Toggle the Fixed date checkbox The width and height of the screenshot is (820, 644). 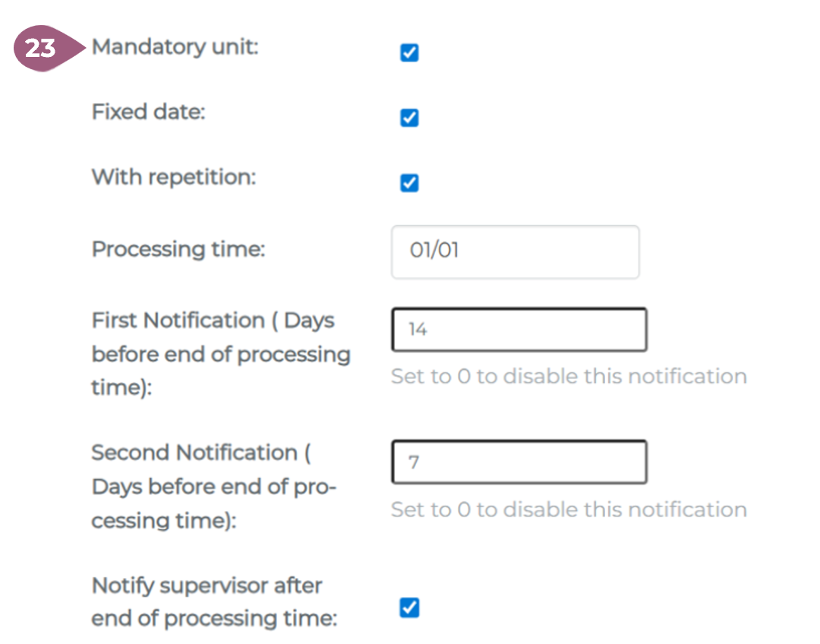[409, 118]
